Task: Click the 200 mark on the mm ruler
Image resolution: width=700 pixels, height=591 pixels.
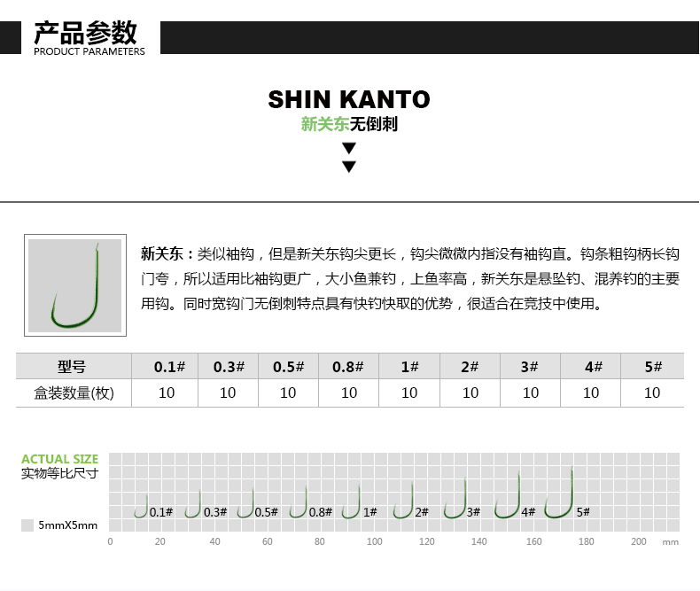Action: point(638,541)
